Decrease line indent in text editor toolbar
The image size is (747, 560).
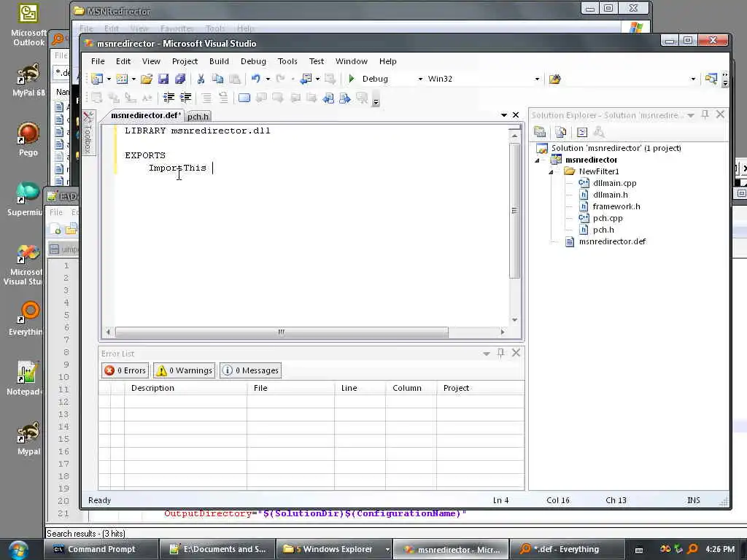click(x=169, y=98)
